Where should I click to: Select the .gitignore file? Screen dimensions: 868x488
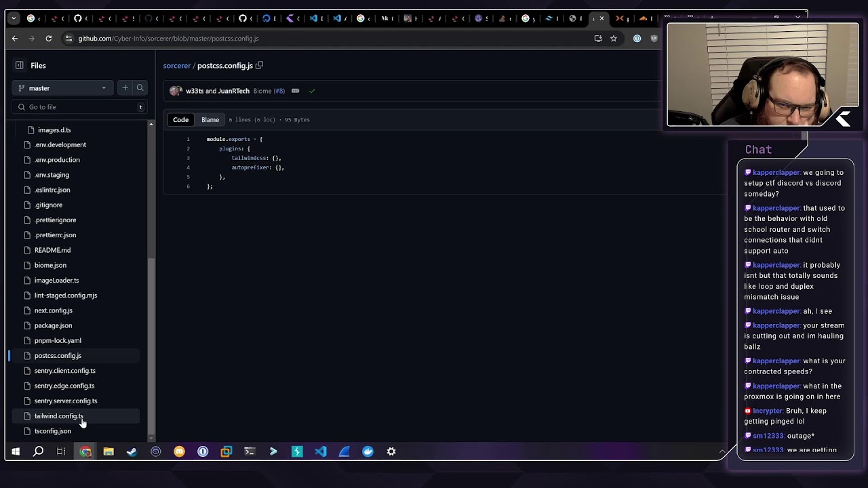pos(48,205)
